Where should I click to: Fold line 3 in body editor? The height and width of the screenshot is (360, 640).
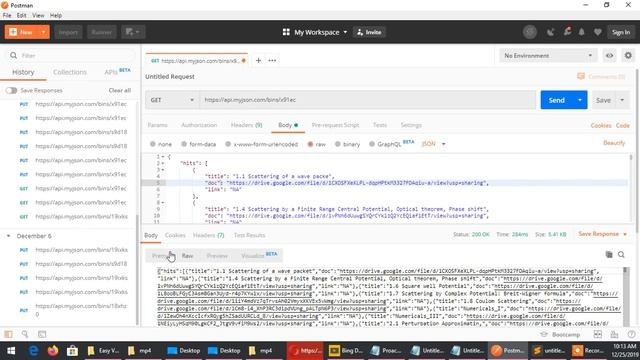coord(163,170)
